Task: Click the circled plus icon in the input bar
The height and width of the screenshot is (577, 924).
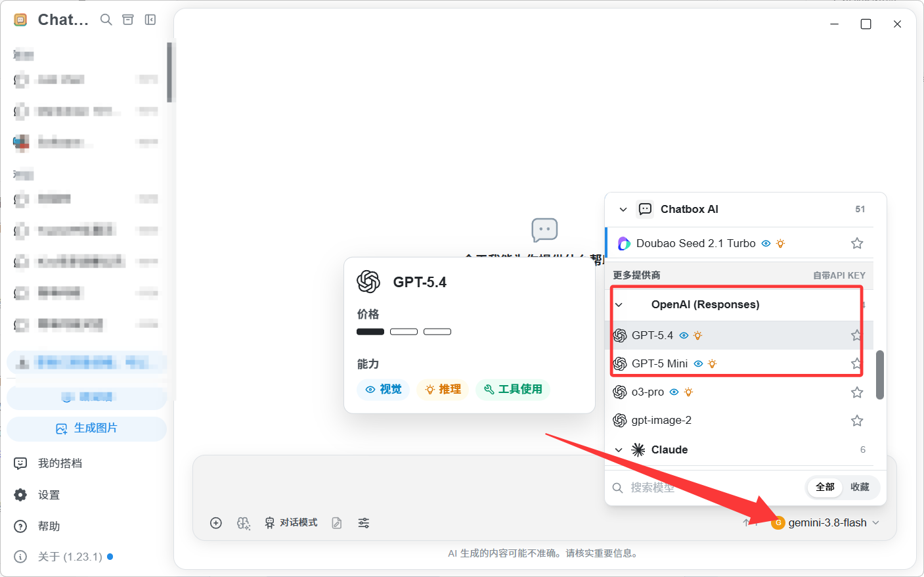Action: 216,523
